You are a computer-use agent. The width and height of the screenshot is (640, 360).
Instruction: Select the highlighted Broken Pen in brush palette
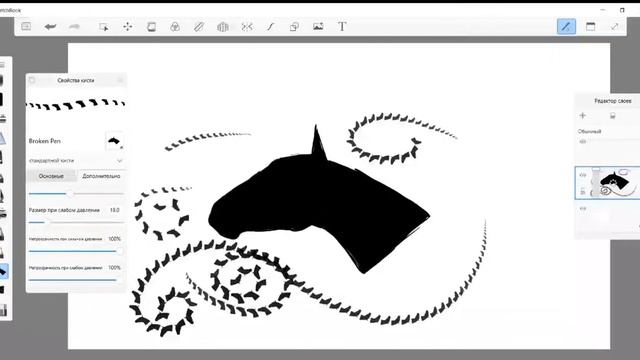[x=3, y=271]
